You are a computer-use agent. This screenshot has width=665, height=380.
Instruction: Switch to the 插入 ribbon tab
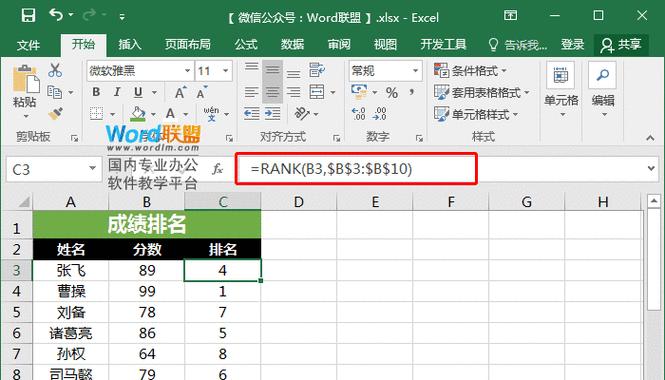pyautogui.click(x=129, y=45)
